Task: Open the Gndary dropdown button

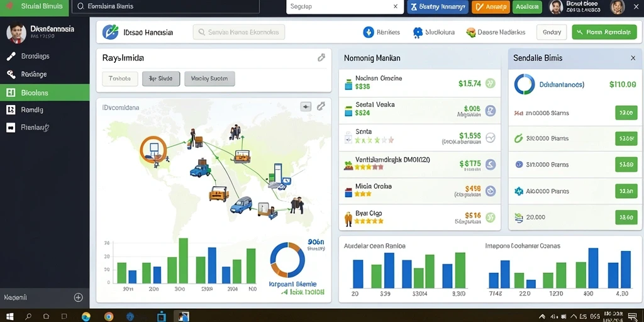Action: (552, 32)
